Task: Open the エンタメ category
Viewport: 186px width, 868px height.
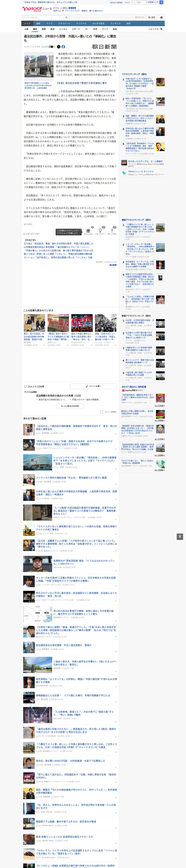Action: 63,29
